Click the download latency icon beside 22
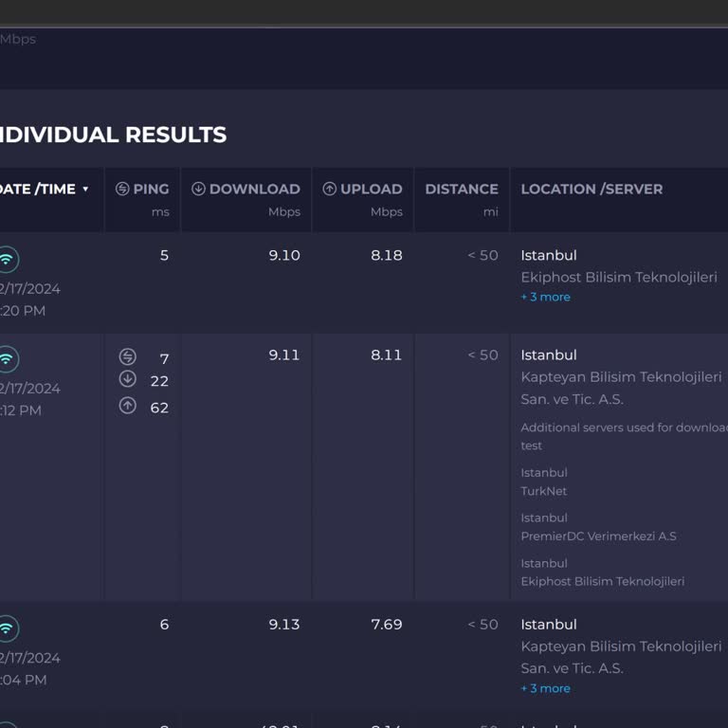The height and width of the screenshot is (728, 728). tap(128, 379)
